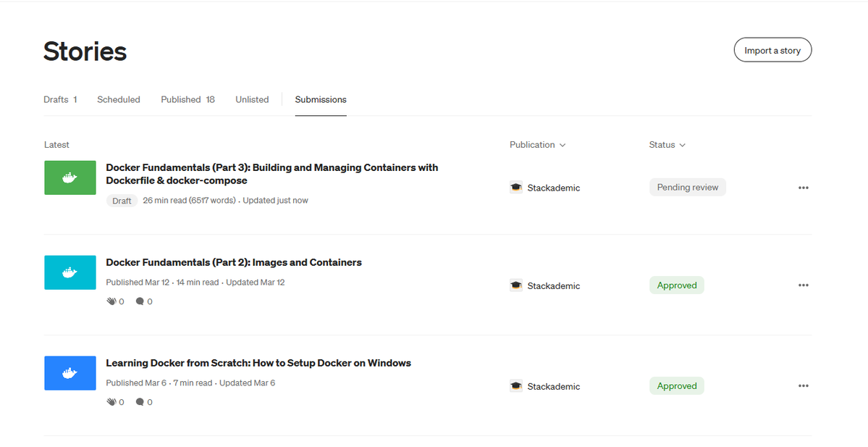
Task: Expand the Status filter dropdown
Action: click(667, 145)
